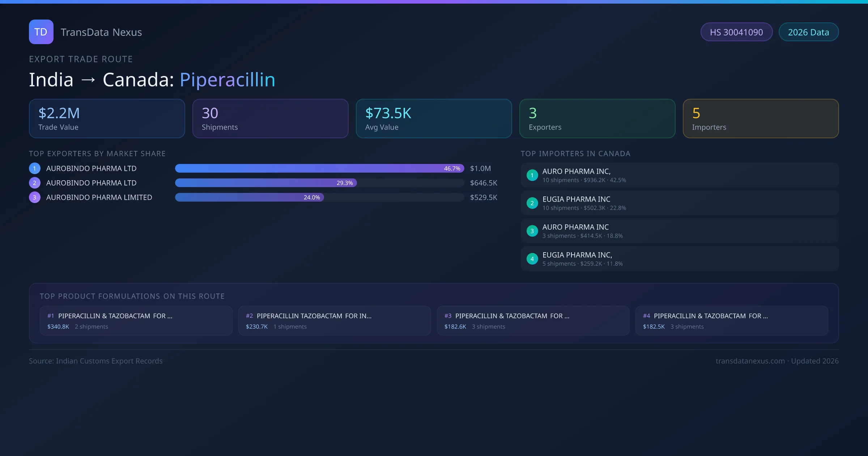Click the HS 30041090 pill

coord(736,32)
